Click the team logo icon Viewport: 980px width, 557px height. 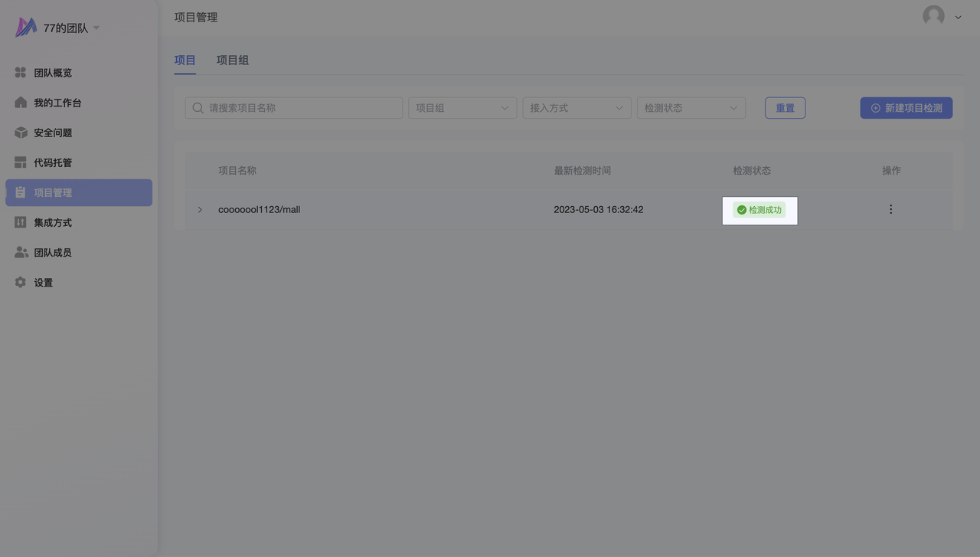26,28
